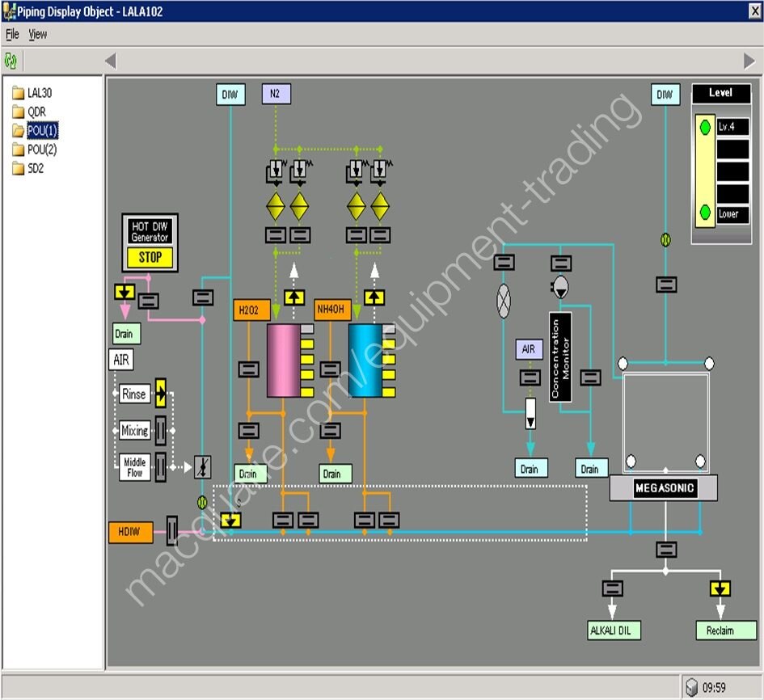Image resolution: width=764 pixels, height=700 pixels.
Task: Click the valve below MEGASONIC
Action: pos(666,550)
